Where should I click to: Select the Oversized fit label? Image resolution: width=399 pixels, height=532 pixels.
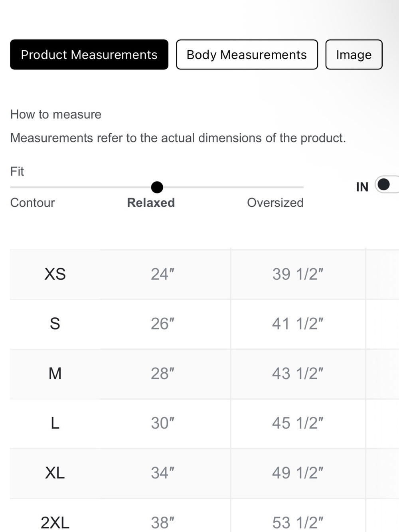coord(275,203)
